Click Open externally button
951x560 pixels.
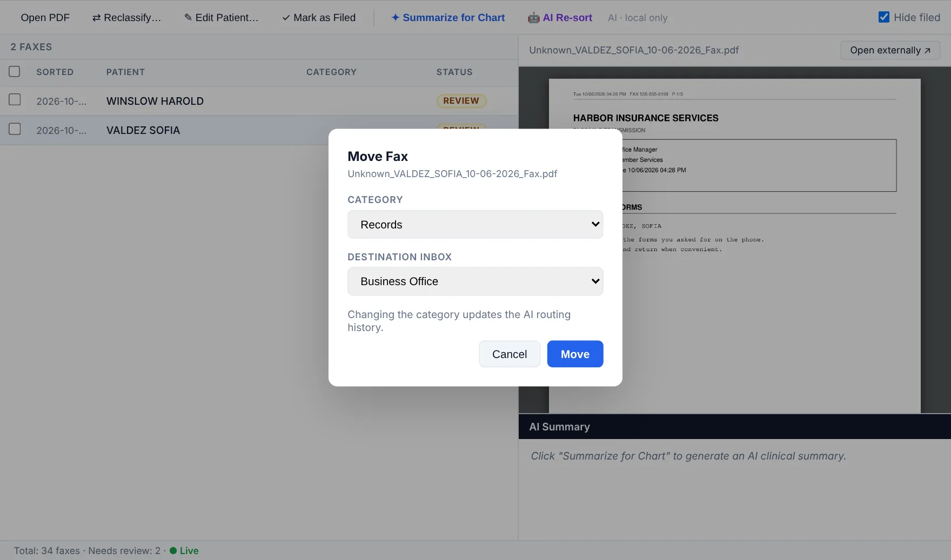pos(890,50)
